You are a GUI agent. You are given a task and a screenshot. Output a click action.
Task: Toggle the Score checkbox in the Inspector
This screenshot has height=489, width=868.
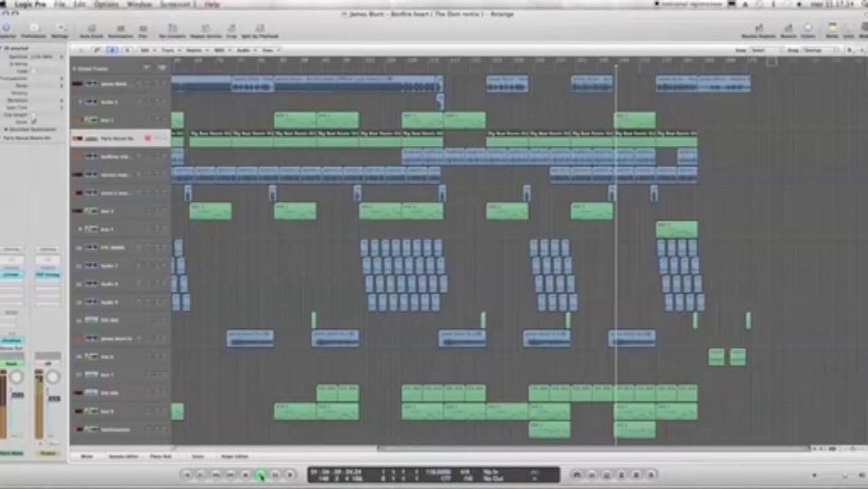pos(34,121)
